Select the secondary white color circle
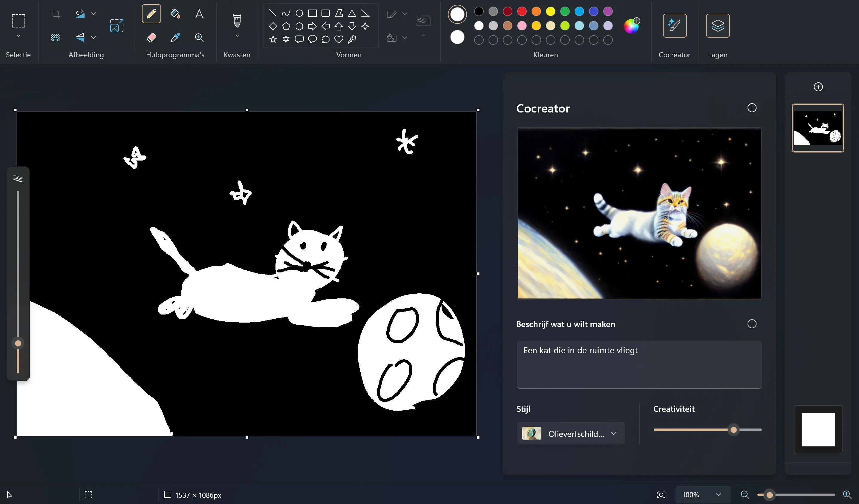 [457, 37]
